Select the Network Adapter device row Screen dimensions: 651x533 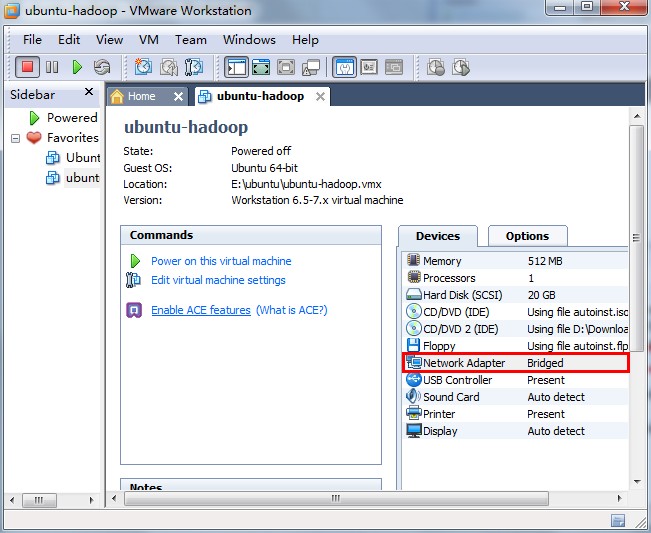pos(516,363)
